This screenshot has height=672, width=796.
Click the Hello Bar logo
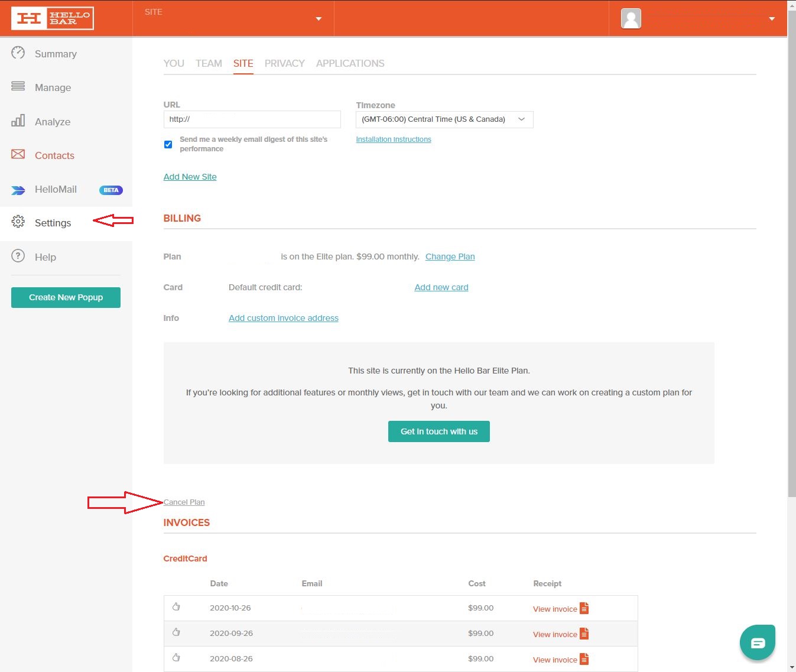coord(53,18)
